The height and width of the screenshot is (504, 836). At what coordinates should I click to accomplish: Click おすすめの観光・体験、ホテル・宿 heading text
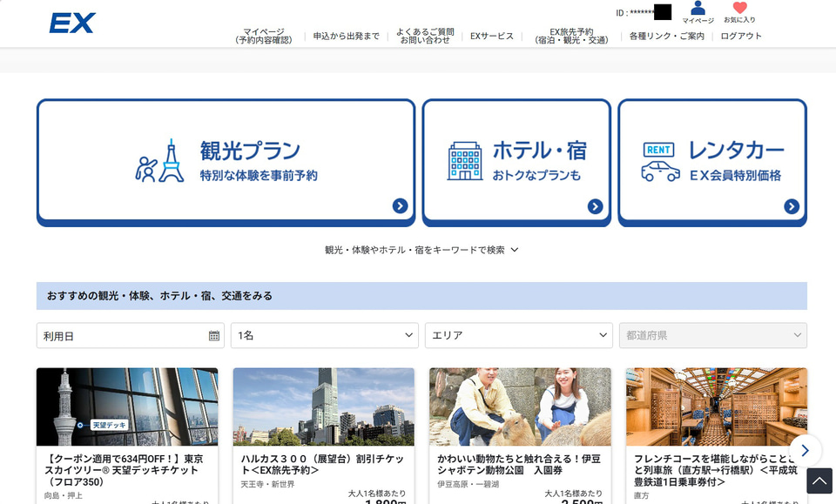click(x=159, y=296)
